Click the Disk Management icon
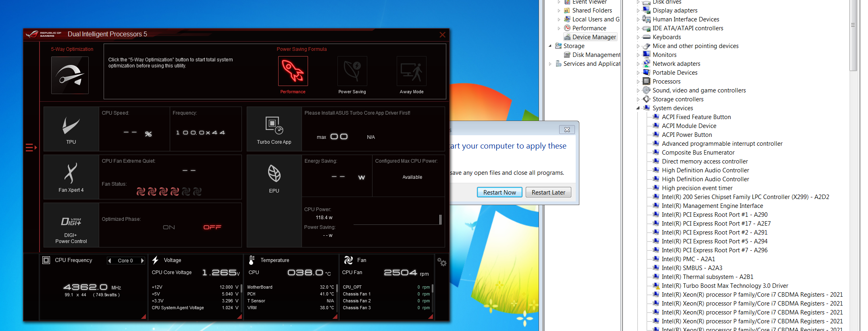This screenshot has height=331, width=868. [x=567, y=55]
